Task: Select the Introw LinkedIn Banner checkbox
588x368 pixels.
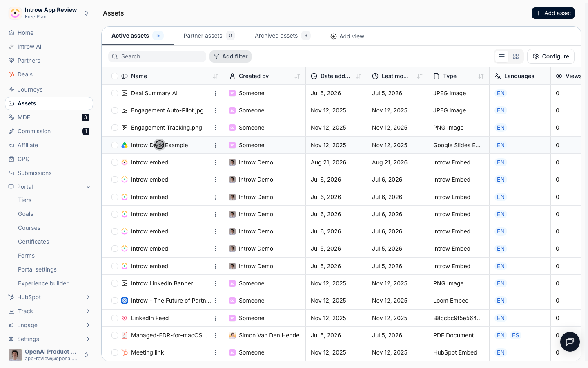Action: (x=115, y=283)
